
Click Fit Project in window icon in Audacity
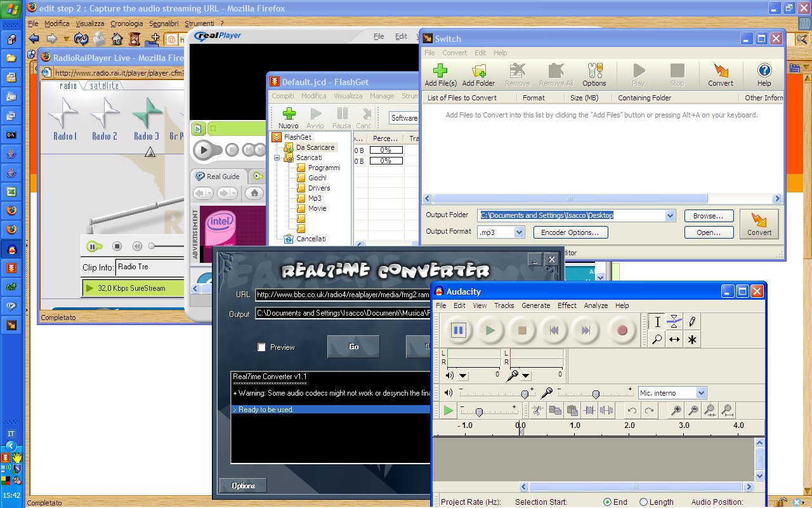tap(728, 411)
